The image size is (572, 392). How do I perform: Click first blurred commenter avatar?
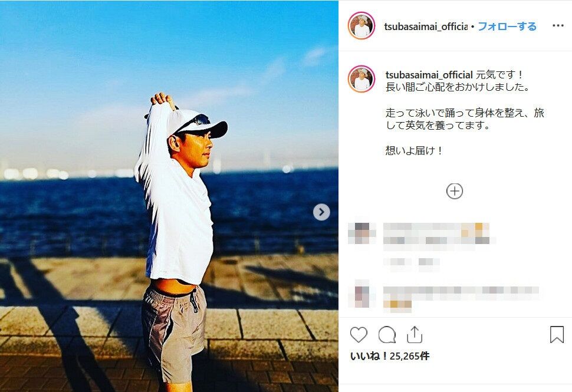point(361,233)
